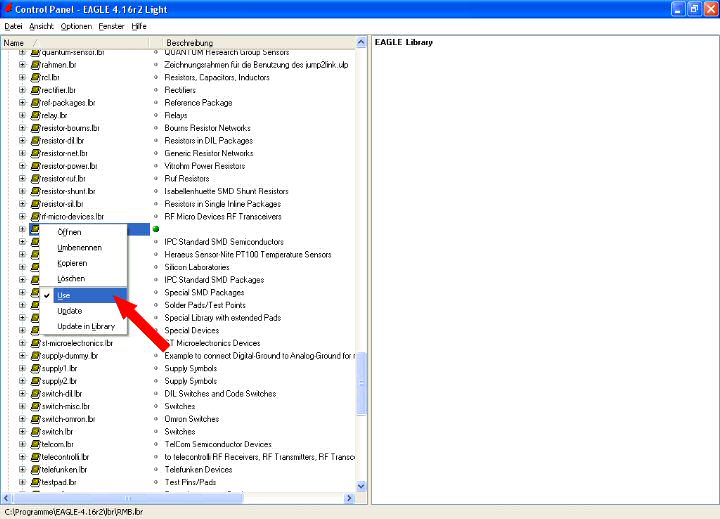Screen dimensions: 720x519
Task: Toggle green in-use dot of selected library
Action: [156, 229]
